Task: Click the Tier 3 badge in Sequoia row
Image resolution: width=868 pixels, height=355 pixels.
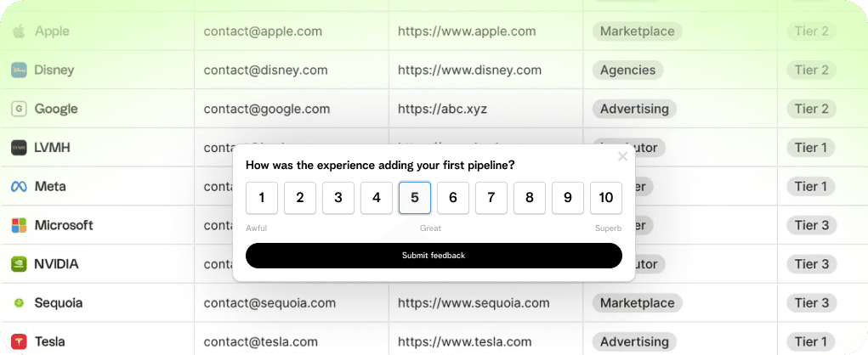Action: (812, 303)
